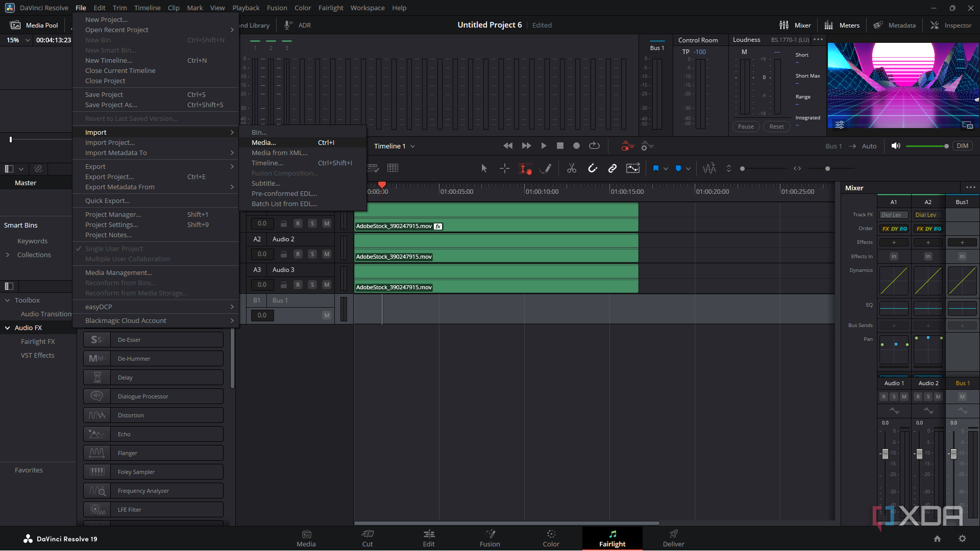The image size is (980, 551).
Task: Click the record button
Action: (576, 146)
